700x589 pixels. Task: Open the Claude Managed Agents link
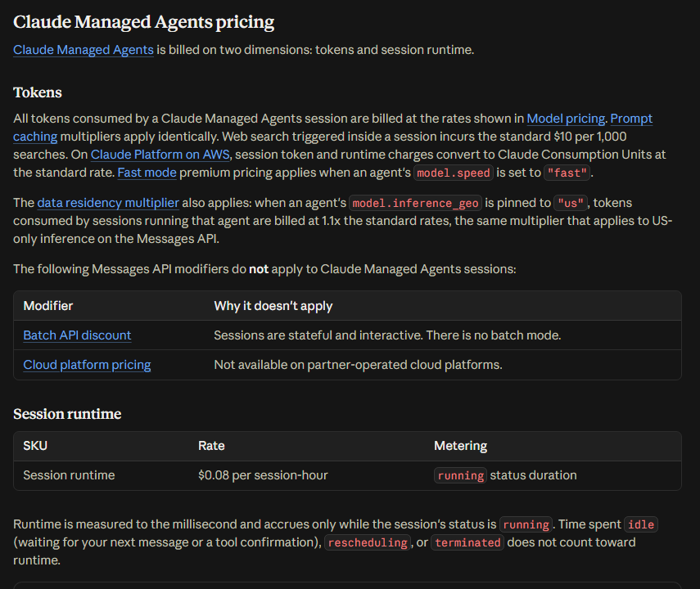pyautogui.click(x=83, y=50)
